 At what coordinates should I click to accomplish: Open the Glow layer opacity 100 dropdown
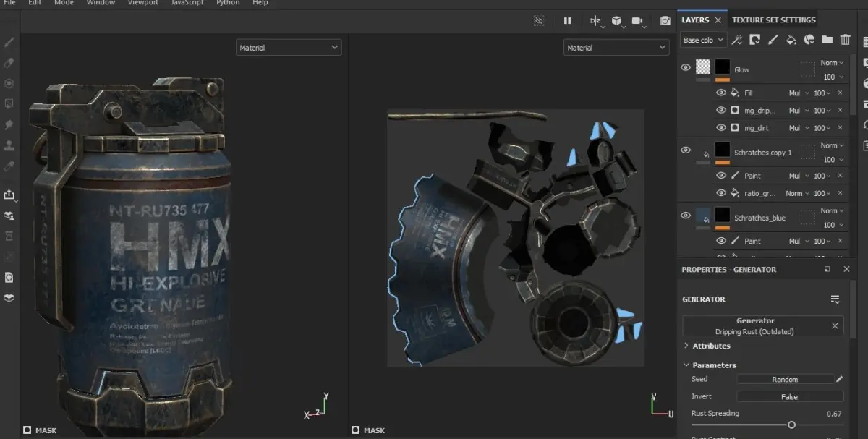[833, 77]
